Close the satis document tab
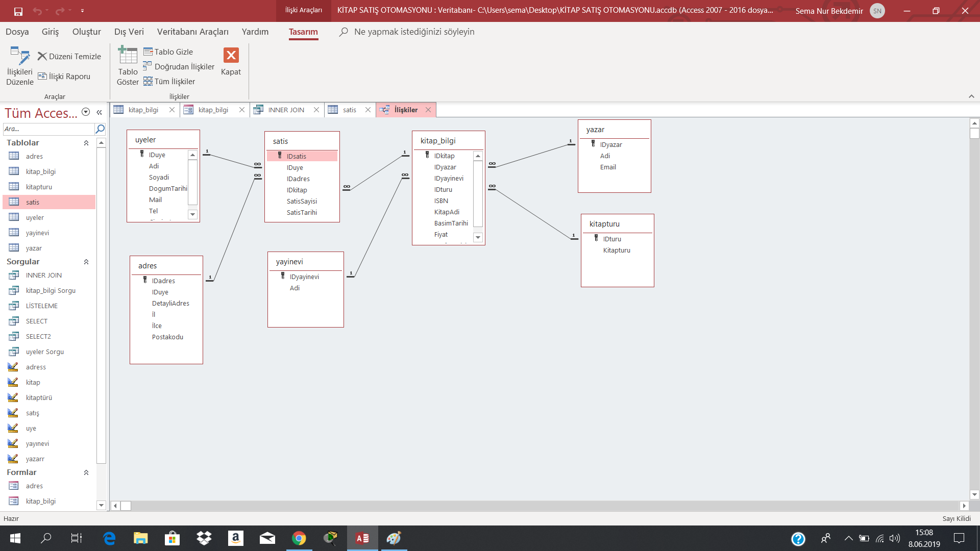980x551 pixels. click(368, 110)
